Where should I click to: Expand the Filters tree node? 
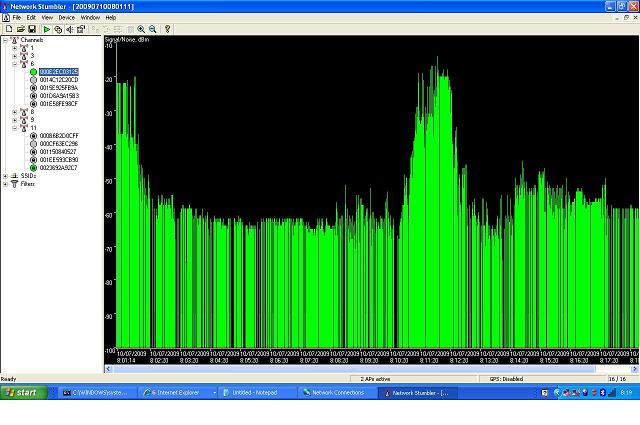[5, 184]
